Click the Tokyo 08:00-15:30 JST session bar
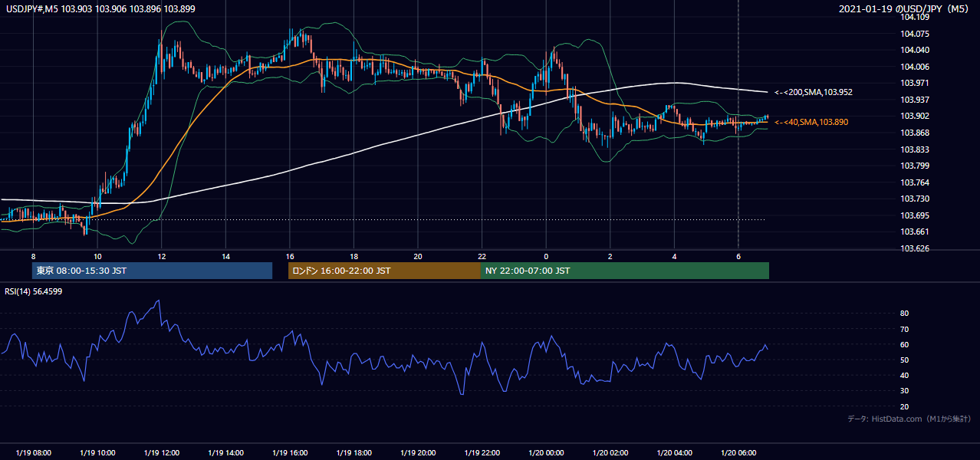This screenshot has height=460, width=980. [152, 271]
